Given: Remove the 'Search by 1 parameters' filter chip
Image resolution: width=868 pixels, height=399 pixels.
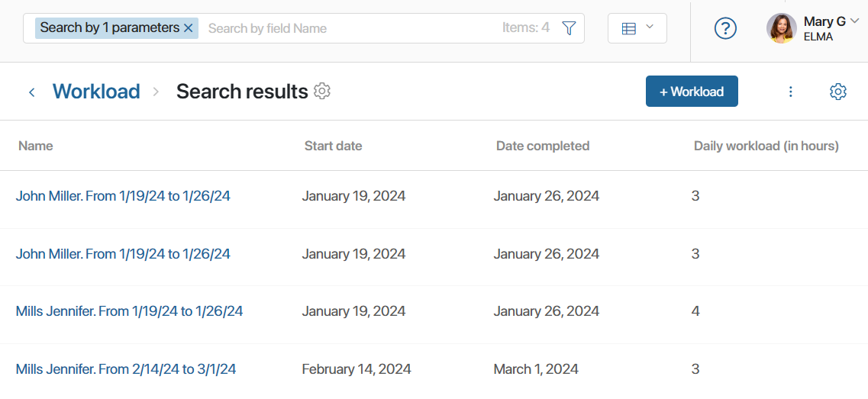Looking at the screenshot, I should click(189, 28).
